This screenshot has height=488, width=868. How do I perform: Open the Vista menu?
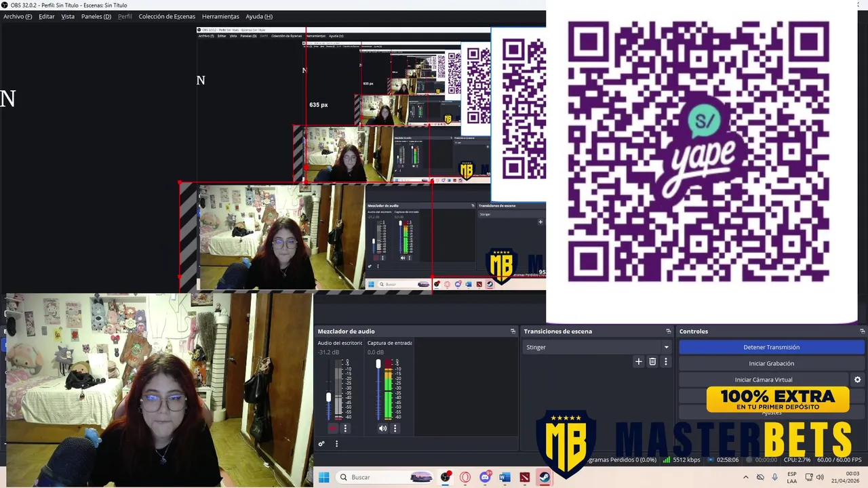pos(68,16)
